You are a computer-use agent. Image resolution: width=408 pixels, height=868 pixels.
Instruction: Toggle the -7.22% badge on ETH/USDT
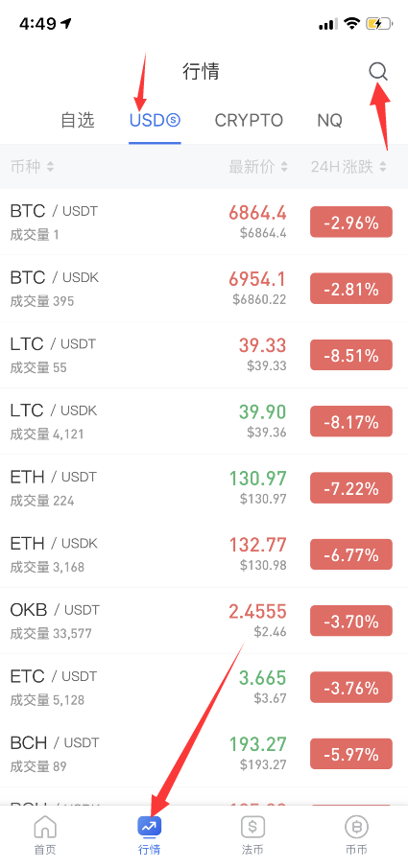pyautogui.click(x=351, y=487)
